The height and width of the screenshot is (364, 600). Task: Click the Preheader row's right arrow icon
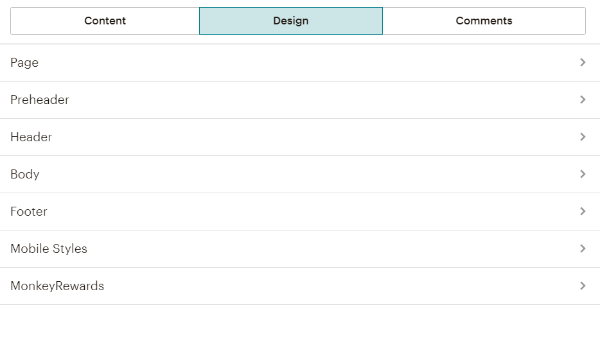583,100
